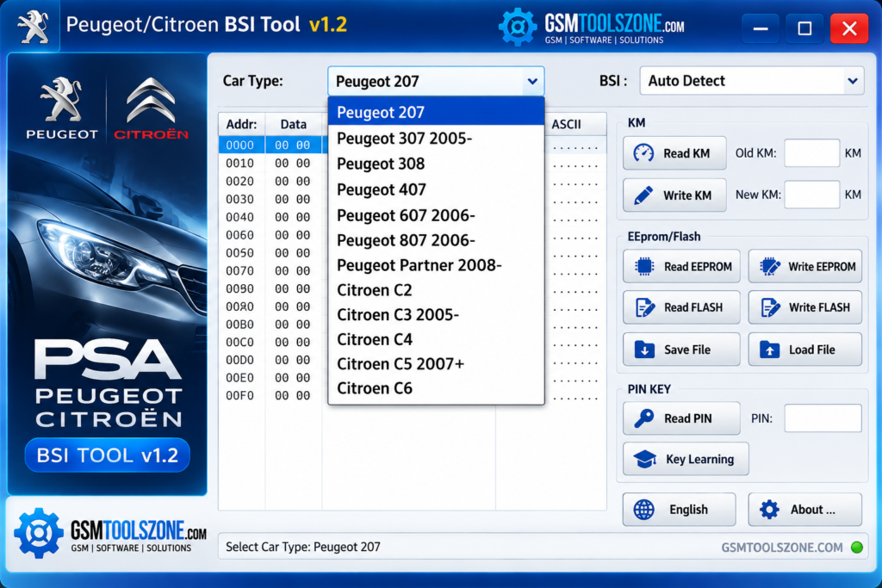Screen dimensions: 882x588
Task: Pick Citroen C2 from the list
Action: [436, 289]
